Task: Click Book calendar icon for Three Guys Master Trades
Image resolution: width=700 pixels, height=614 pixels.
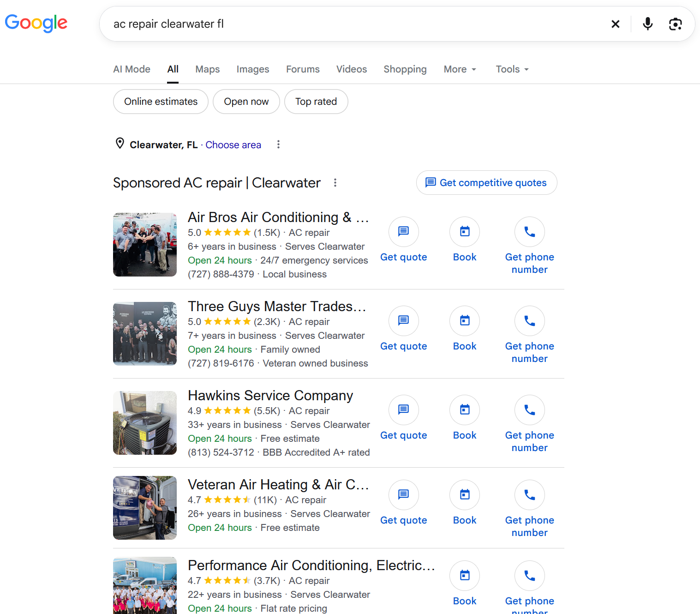Action: point(465,320)
